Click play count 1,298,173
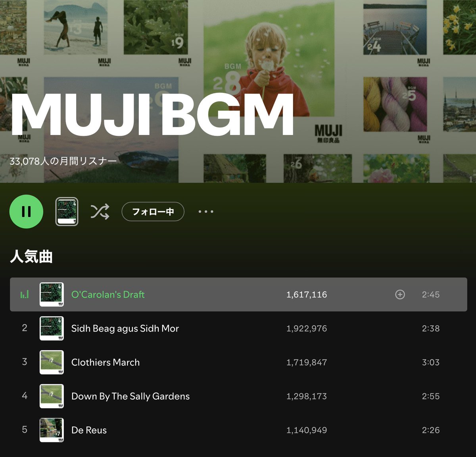476x457 pixels. pyautogui.click(x=307, y=396)
